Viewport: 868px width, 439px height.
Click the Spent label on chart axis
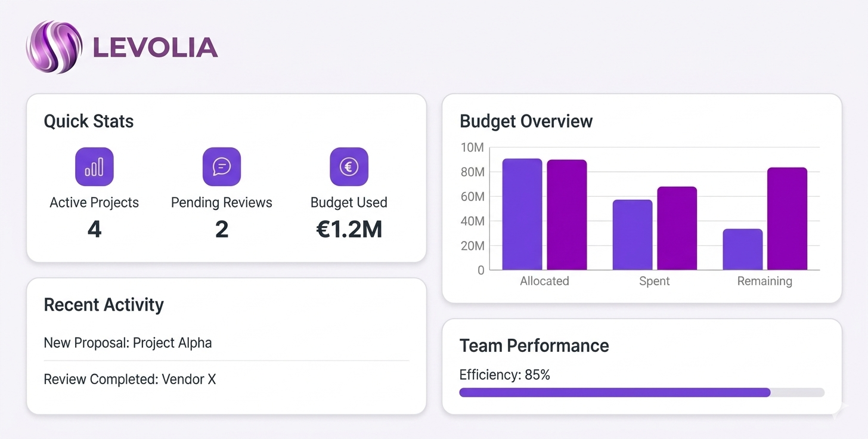(654, 281)
